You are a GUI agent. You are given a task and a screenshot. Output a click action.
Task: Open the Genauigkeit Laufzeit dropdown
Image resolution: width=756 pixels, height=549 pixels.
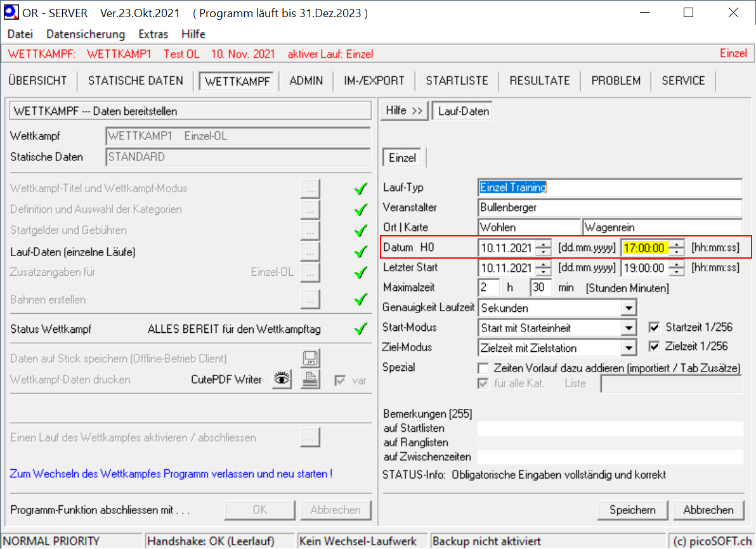pyautogui.click(x=628, y=308)
